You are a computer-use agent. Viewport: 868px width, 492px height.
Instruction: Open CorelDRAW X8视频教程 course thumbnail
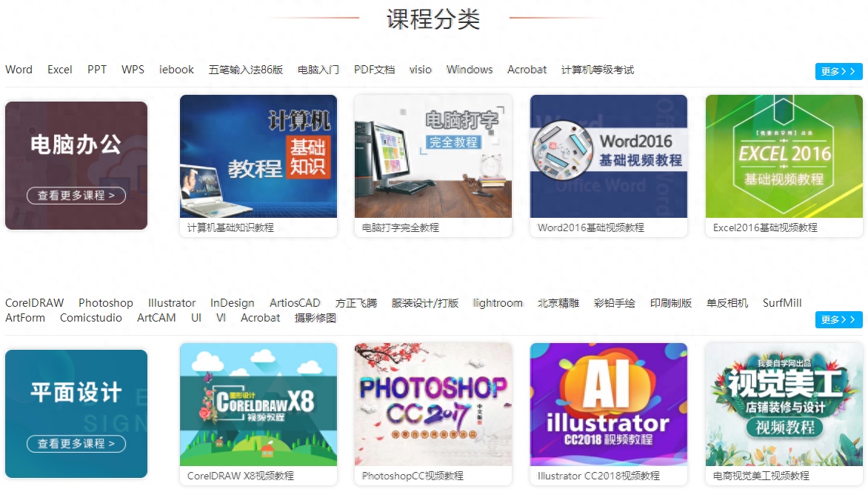[258, 405]
